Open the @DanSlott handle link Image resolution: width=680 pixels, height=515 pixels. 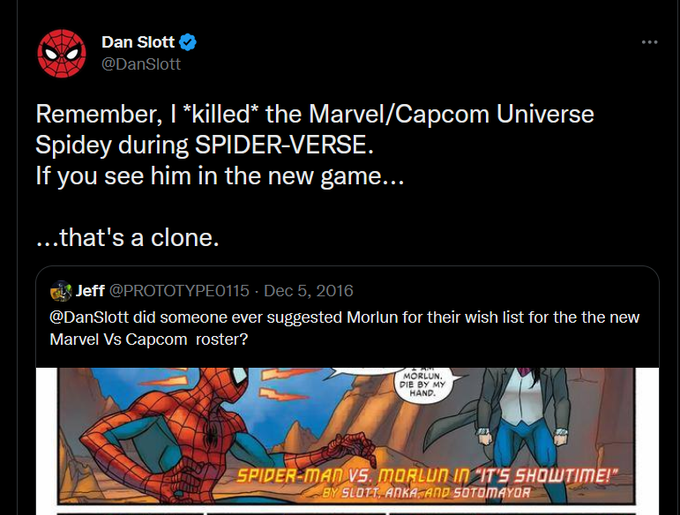pyautogui.click(x=141, y=64)
